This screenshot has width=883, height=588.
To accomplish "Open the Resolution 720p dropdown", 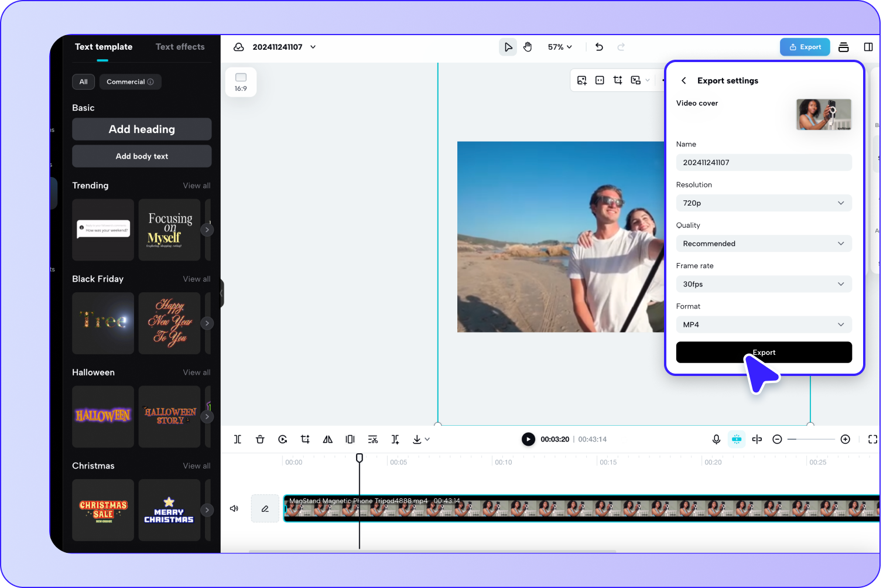I will coord(764,203).
